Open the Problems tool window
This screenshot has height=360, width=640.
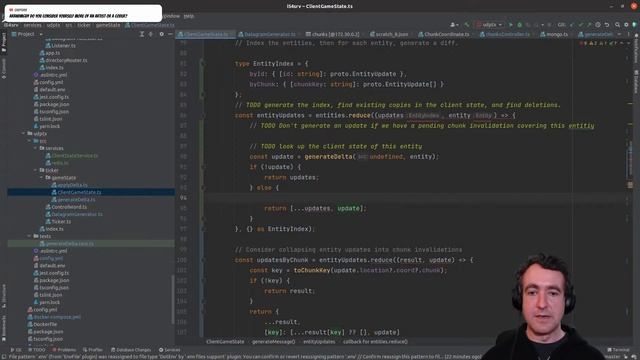[64, 350]
